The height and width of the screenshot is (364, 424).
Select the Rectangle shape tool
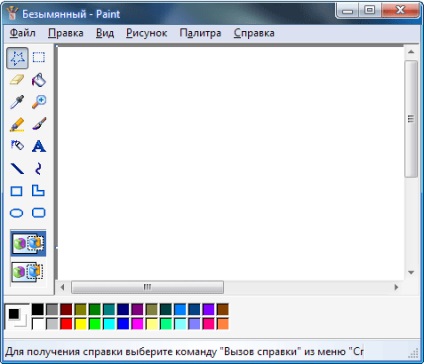point(17,191)
